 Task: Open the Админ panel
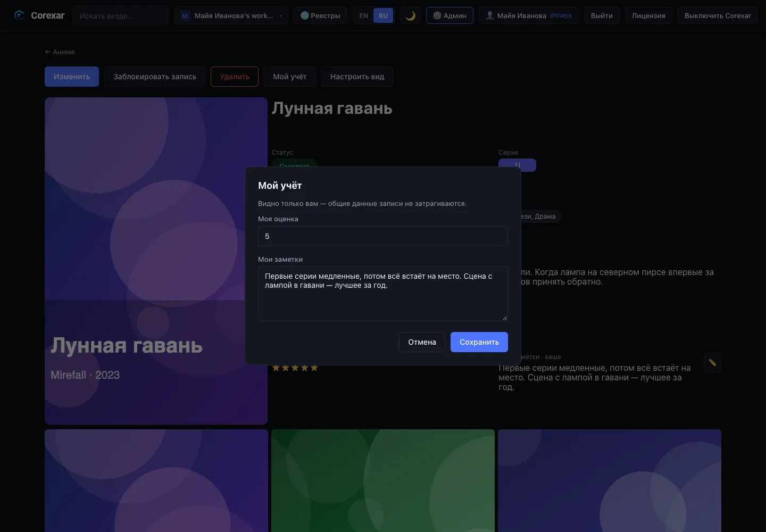point(449,15)
